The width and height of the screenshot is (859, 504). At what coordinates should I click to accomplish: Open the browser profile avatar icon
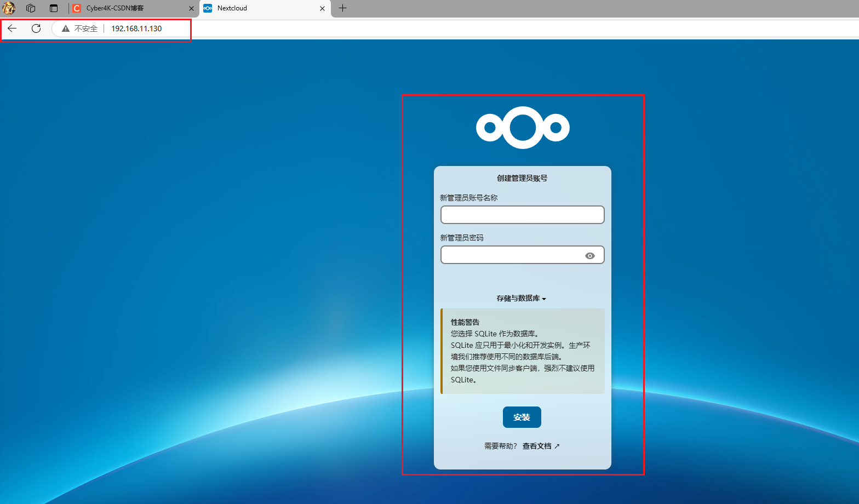(x=9, y=8)
